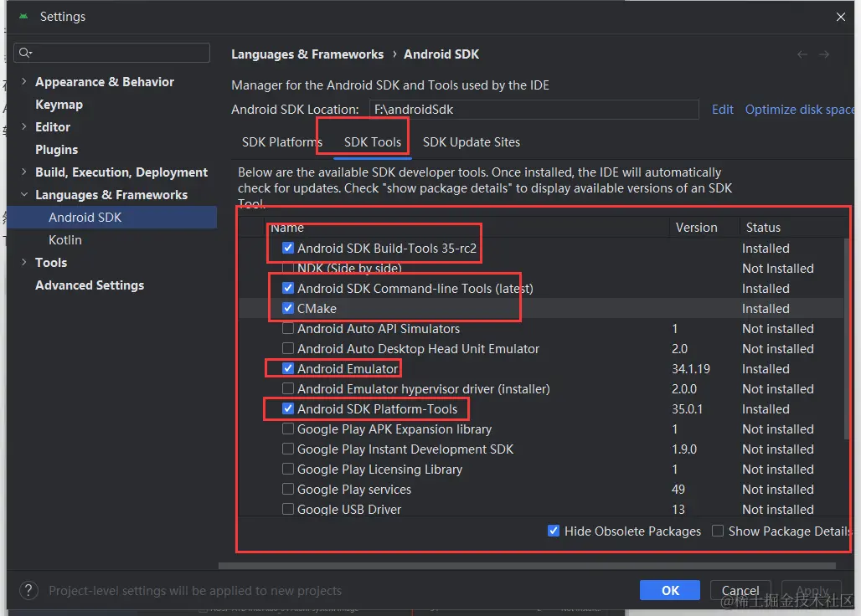Click Installed status of CMake row
The height and width of the screenshot is (616, 861).
click(766, 308)
